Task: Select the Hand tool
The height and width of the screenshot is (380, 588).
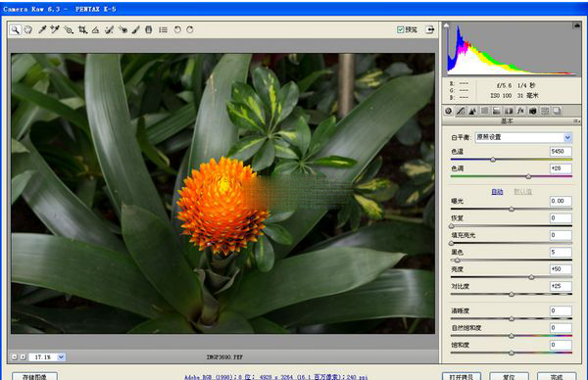Action: 28,29
